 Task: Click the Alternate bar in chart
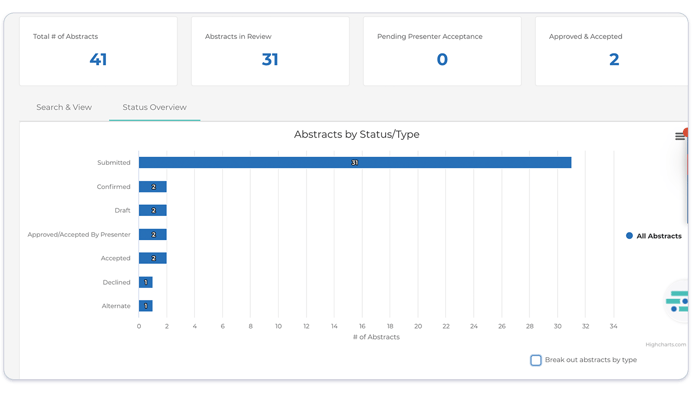pos(146,306)
